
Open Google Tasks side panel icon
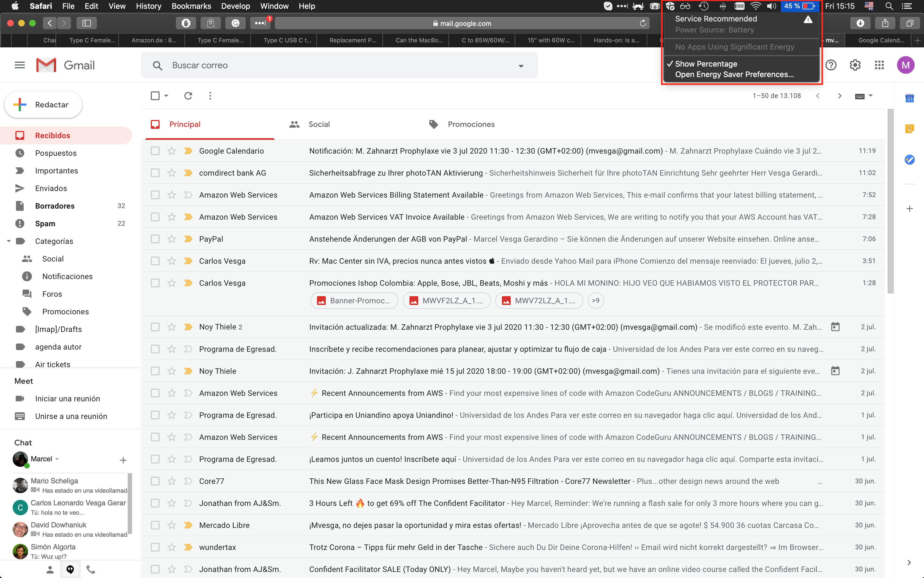point(909,159)
